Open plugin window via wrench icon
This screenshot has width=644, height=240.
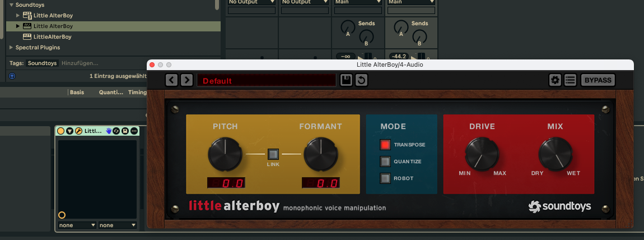point(78,131)
